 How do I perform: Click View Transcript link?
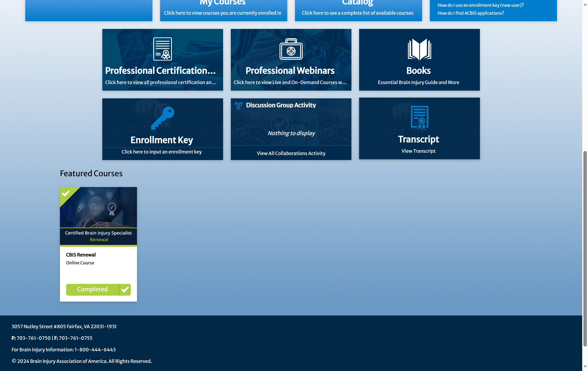pos(418,151)
